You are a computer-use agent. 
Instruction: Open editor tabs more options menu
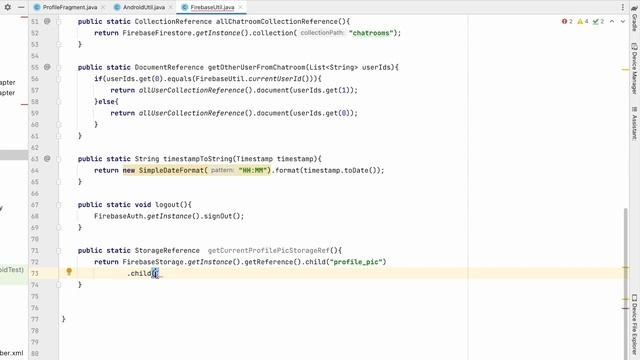click(622, 7)
